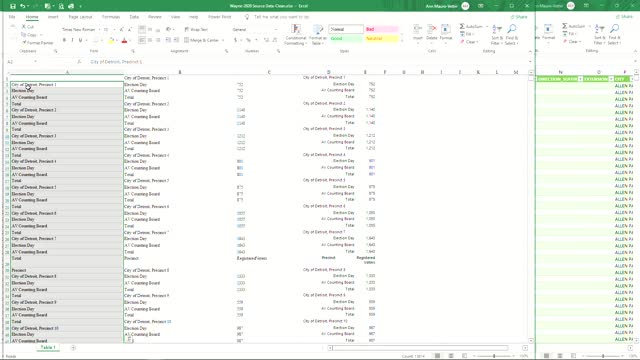Switch to the Review tab

click(x=155, y=17)
